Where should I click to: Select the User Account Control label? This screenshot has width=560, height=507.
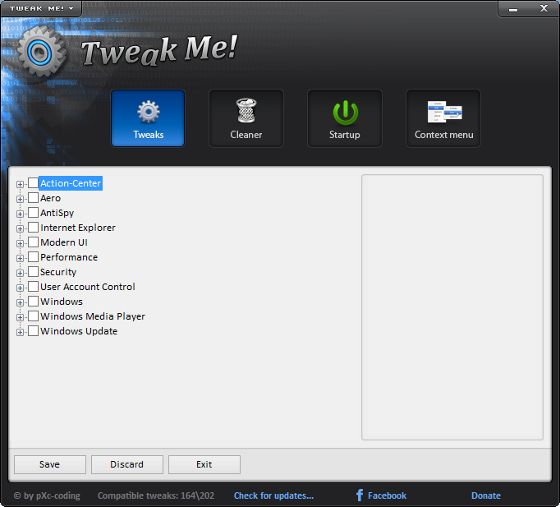pyautogui.click(x=88, y=287)
